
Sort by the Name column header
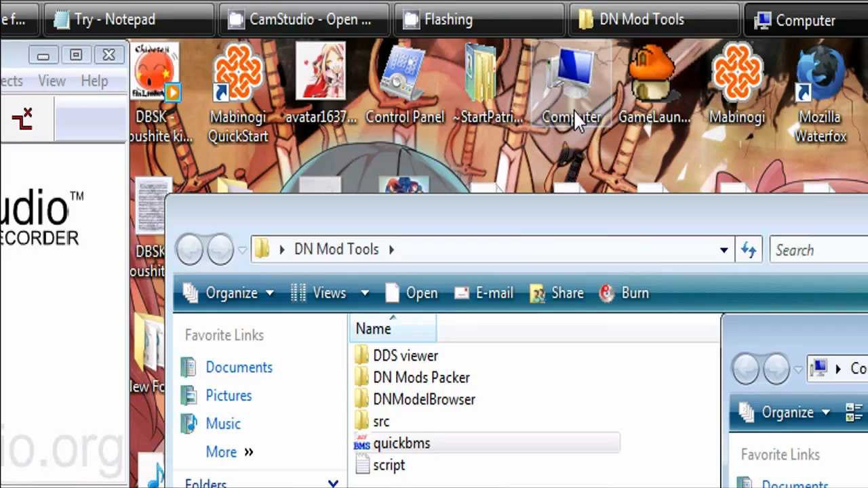[x=393, y=329]
